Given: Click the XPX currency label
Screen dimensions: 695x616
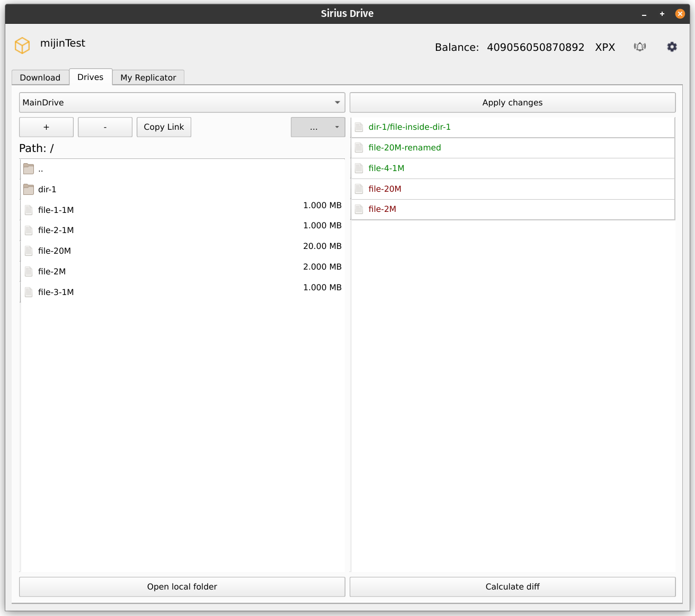Looking at the screenshot, I should (605, 47).
